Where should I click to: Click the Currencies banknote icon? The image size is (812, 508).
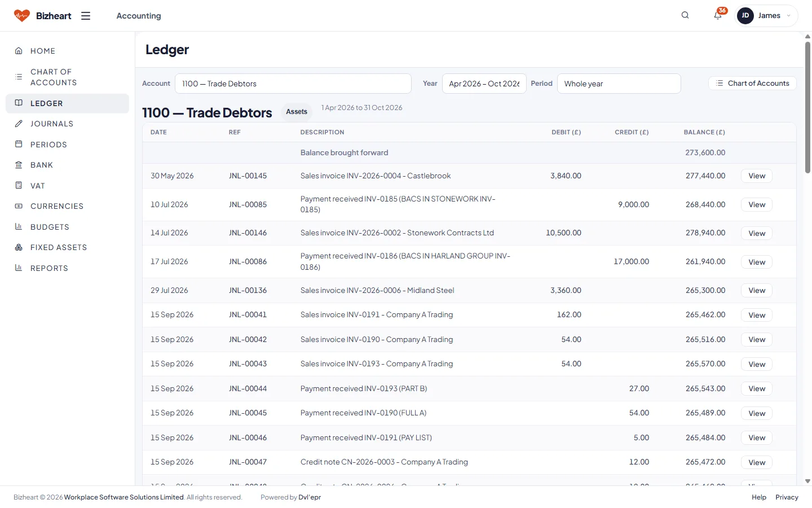(x=19, y=206)
